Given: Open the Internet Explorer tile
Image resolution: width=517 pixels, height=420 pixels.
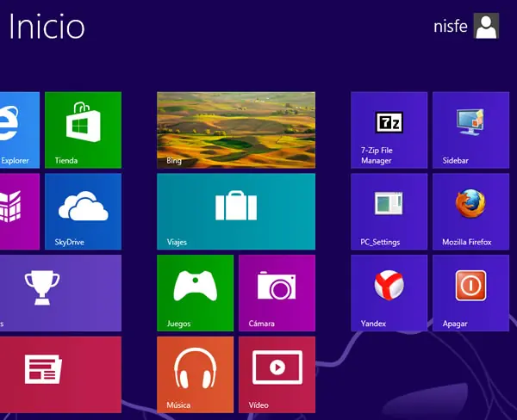Looking at the screenshot, I should (20, 130).
